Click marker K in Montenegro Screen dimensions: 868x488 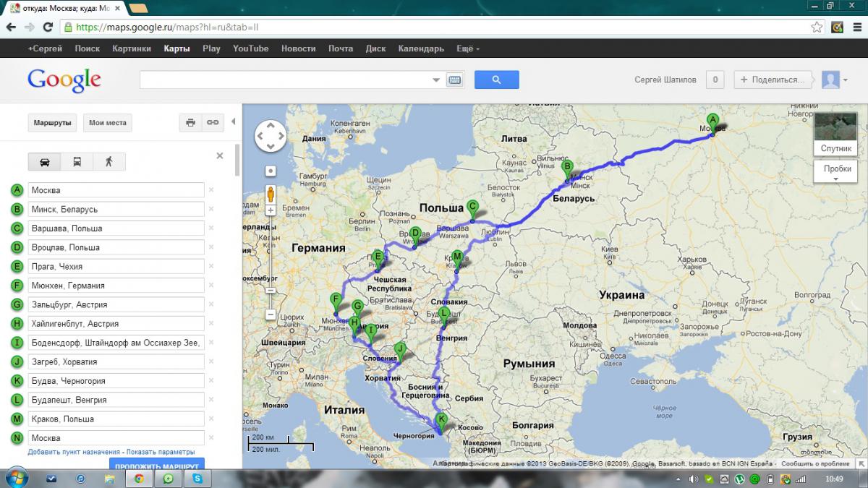442,423
